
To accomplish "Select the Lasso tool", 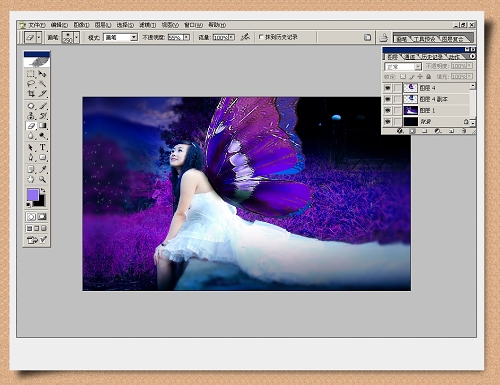I will tap(31, 84).
